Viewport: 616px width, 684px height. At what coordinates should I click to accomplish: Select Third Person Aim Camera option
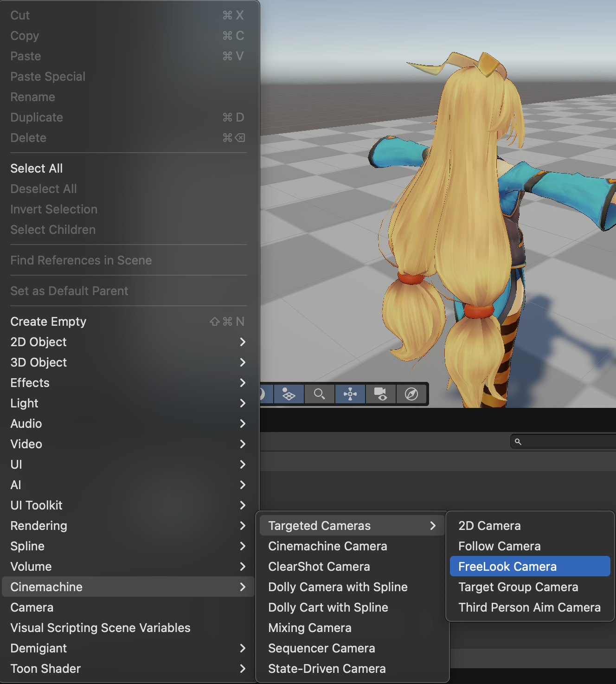tap(529, 607)
